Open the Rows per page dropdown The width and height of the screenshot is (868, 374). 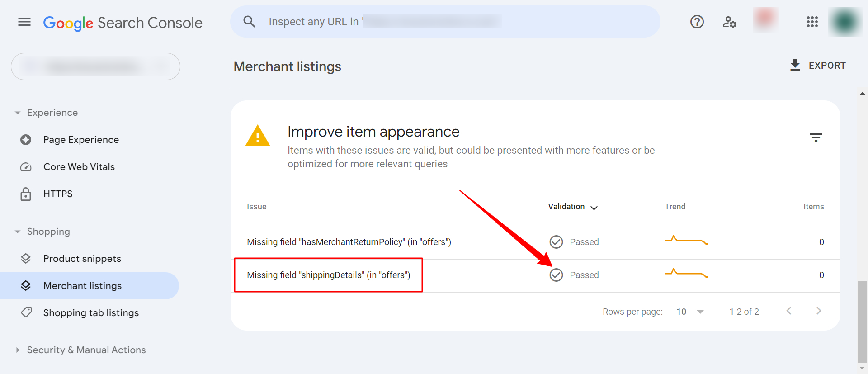click(x=690, y=312)
